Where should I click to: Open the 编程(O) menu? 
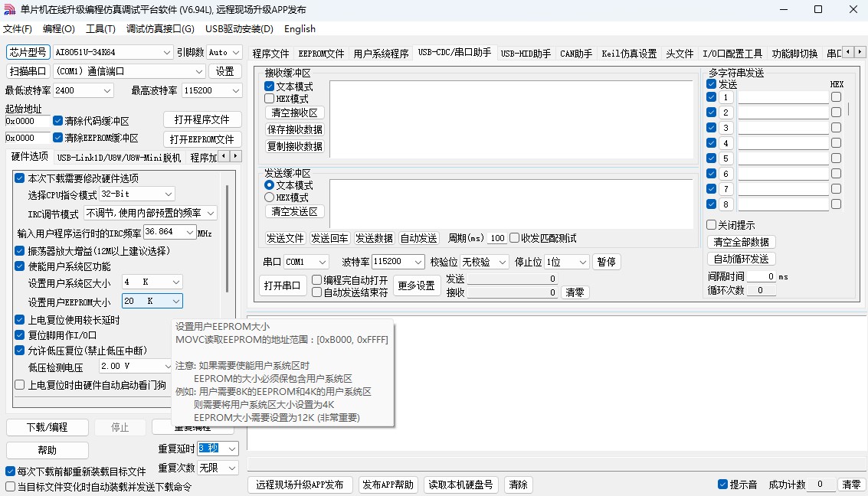point(59,29)
